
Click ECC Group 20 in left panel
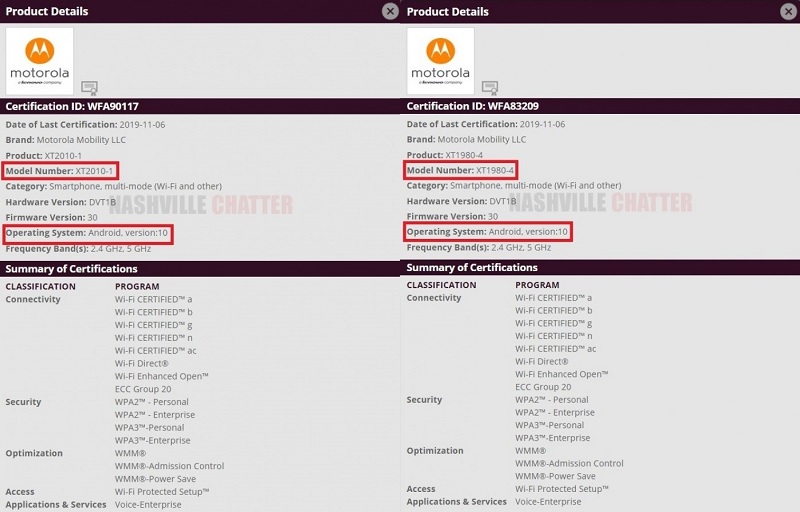click(x=143, y=389)
